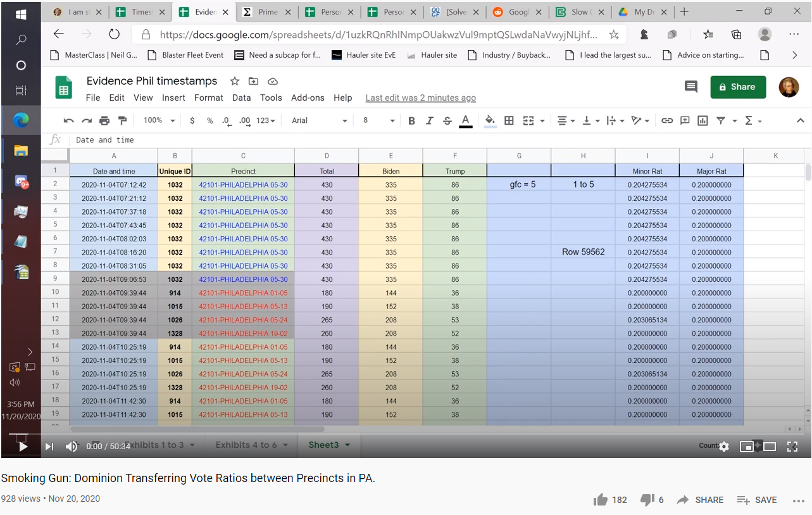Open the Format menu
Screen dimensions: 812x515
click(209, 98)
